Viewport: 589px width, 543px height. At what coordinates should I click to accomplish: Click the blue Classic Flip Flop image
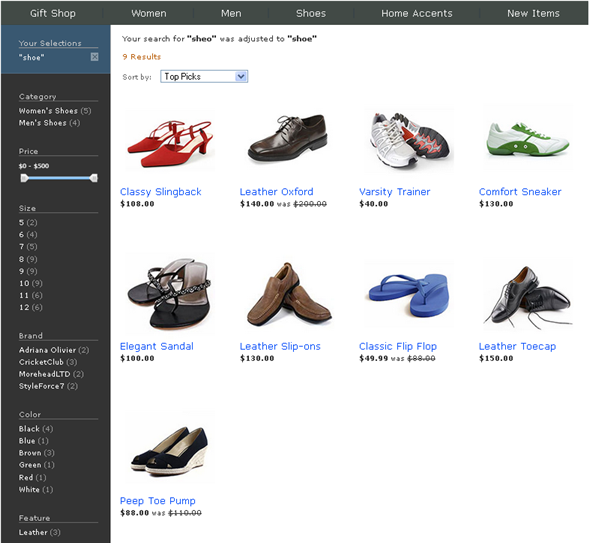(x=409, y=294)
